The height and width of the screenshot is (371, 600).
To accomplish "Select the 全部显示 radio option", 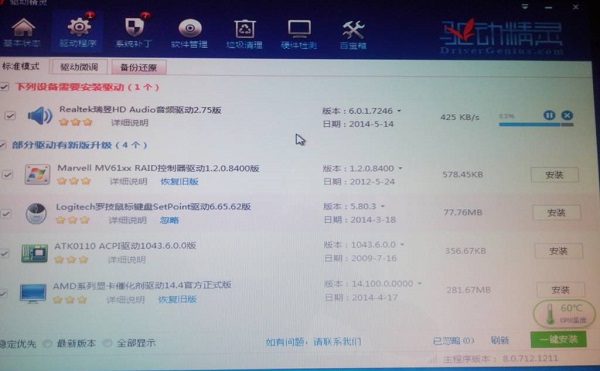I will click(x=108, y=343).
